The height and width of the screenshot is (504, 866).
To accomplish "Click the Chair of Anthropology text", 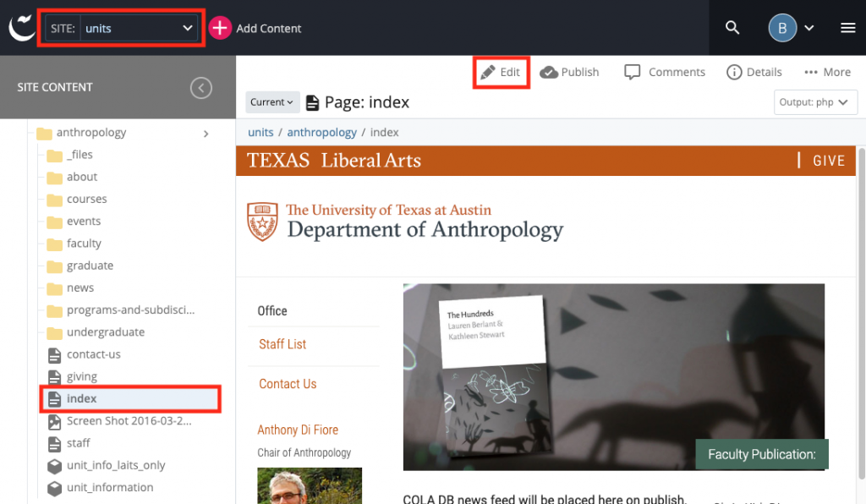I will pyautogui.click(x=304, y=452).
